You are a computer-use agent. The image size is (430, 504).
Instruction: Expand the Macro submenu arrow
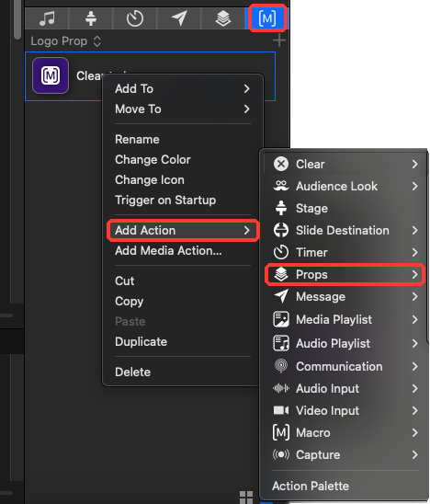pyautogui.click(x=414, y=432)
